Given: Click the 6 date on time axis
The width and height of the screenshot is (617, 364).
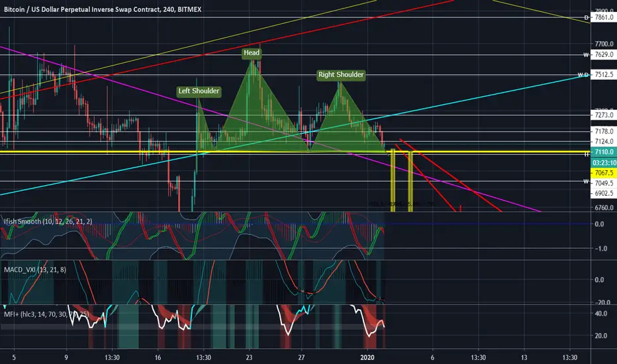Looking at the screenshot, I should pos(432,357).
